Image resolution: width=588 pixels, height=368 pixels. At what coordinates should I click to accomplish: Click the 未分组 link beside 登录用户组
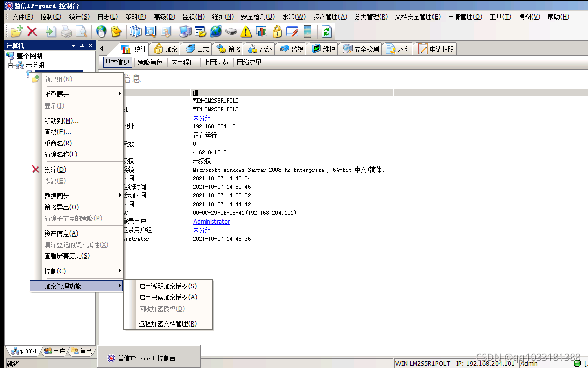point(202,230)
